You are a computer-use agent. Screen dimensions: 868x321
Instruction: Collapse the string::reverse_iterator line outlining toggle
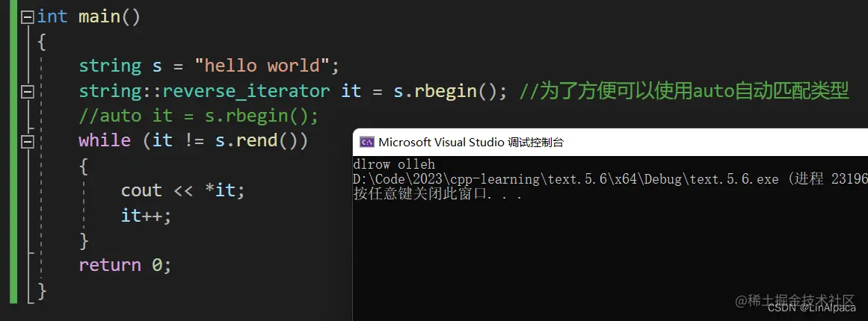tap(27, 91)
